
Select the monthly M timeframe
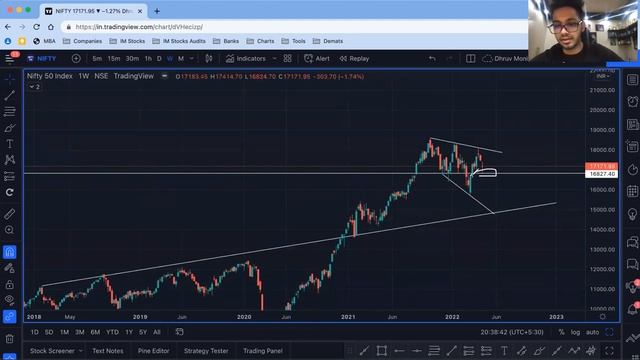181,58
